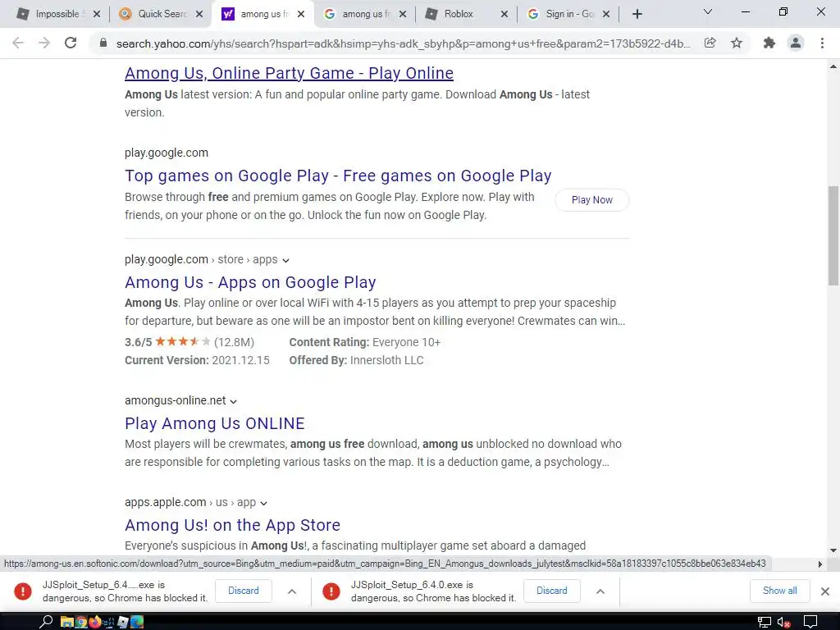Open Among Us, Online Party Game link

coord(290,73)
